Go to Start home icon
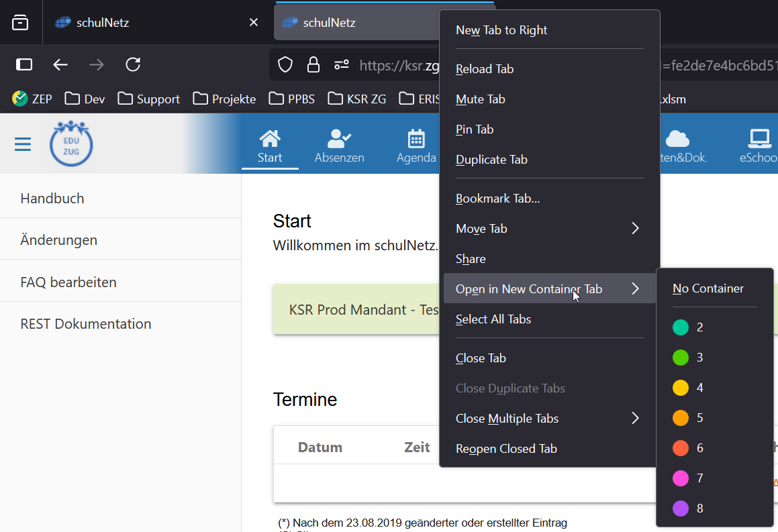This screenshot has height=532, width=778. click(270, 146)
